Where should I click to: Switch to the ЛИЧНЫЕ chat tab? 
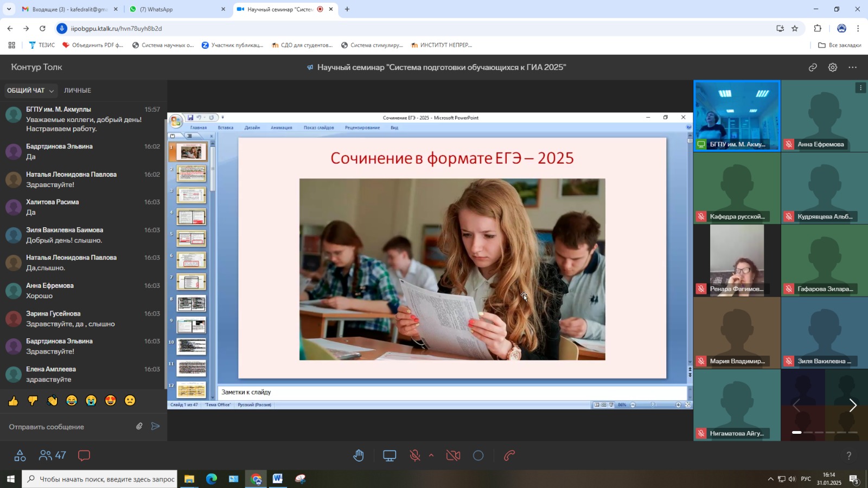[x=78, y=91]
